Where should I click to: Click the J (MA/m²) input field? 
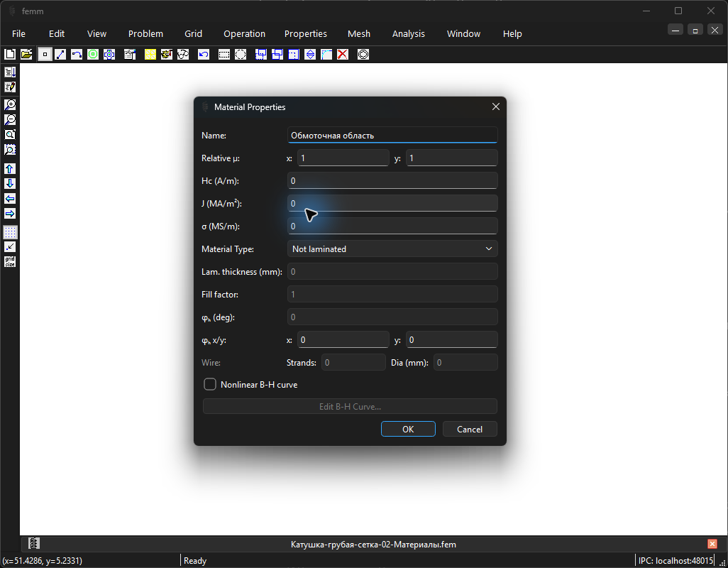pyautogui.click(x=392, y=204)
